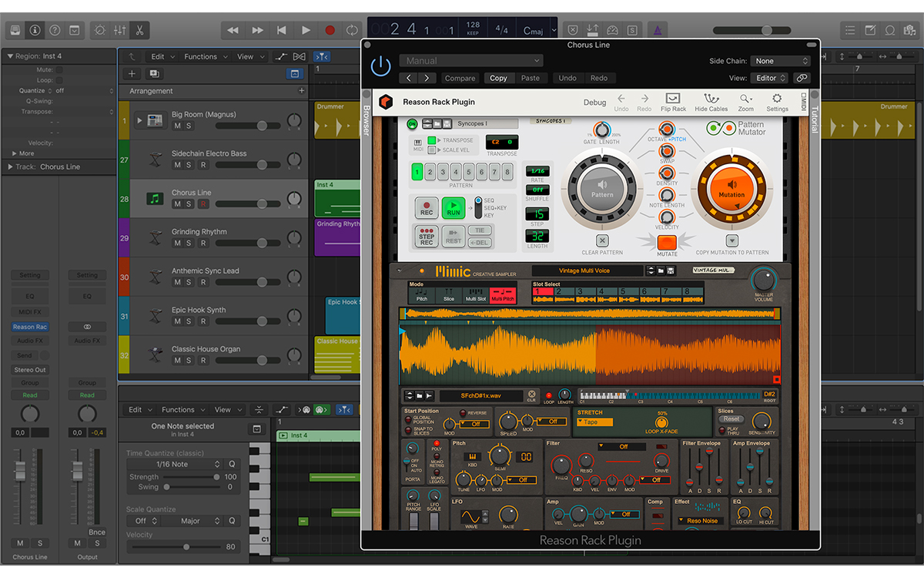Image resolution: width=924 pixels, height=578 pixels.
Task: Solo the Epic Hook Synth track
Action: click(189, 321)
